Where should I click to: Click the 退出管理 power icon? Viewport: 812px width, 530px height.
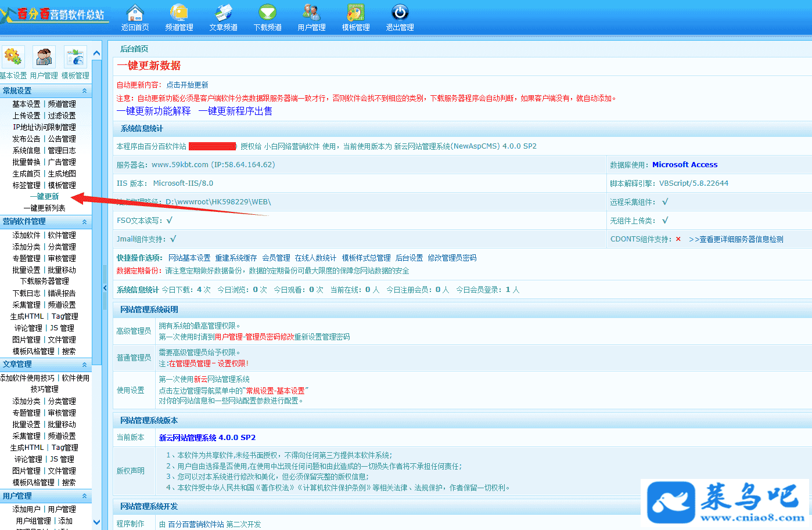pyautogui.click(x=400, y=13)
